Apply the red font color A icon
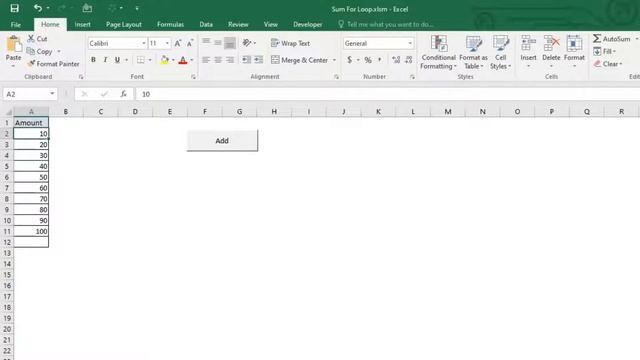Viewport: 640px width, 360px height. [183, 60]
